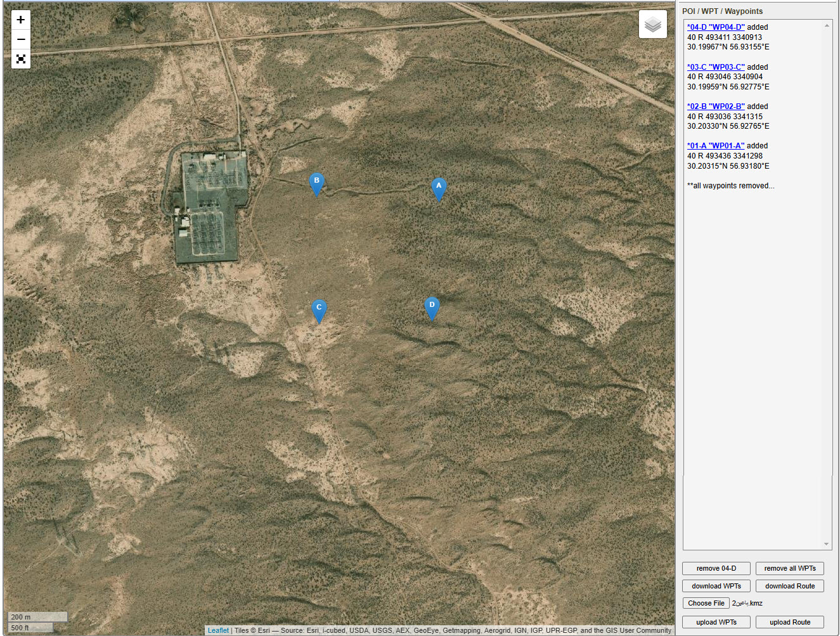
Task: Upload waypoints with upload WPTs
Action: [716, 622]
